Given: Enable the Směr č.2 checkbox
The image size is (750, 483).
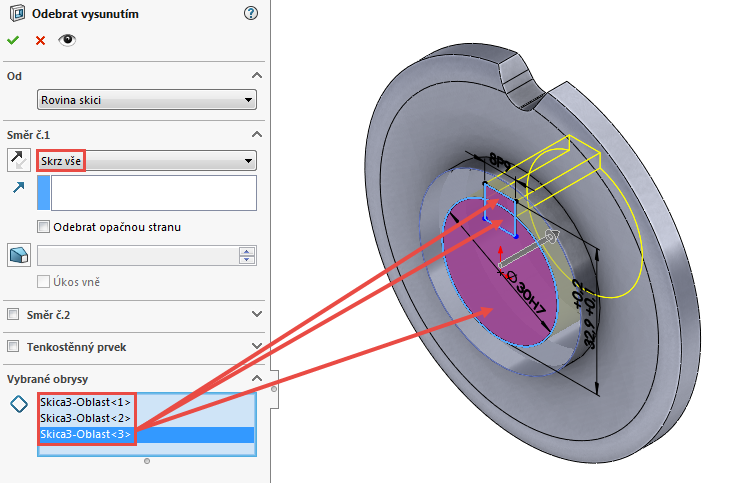Looking at the screenshot, I should tap(13, 314).
